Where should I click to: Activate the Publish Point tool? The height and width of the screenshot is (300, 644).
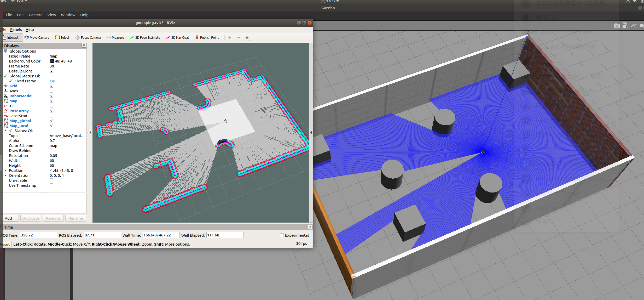[x=207, y=37]
